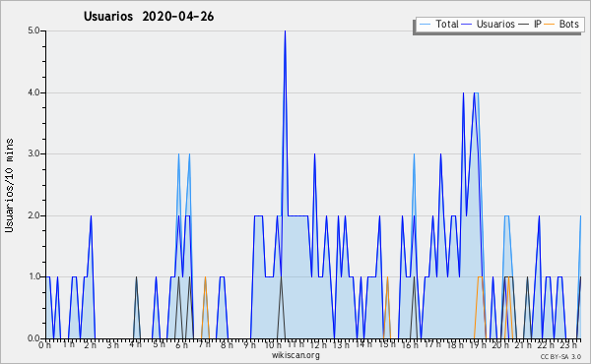Click the 5.0 y-axis value

coord(33,30)
